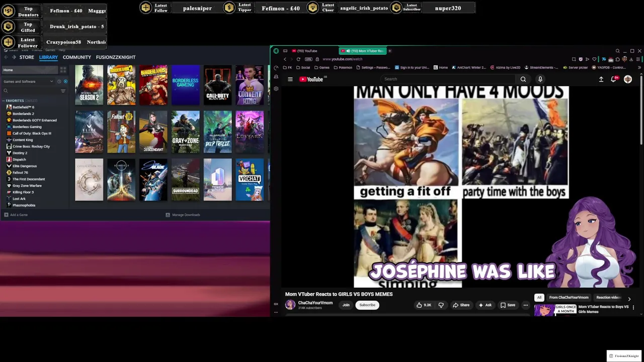
Task: Click Steam recent activity clock icon
Action: 59,81
